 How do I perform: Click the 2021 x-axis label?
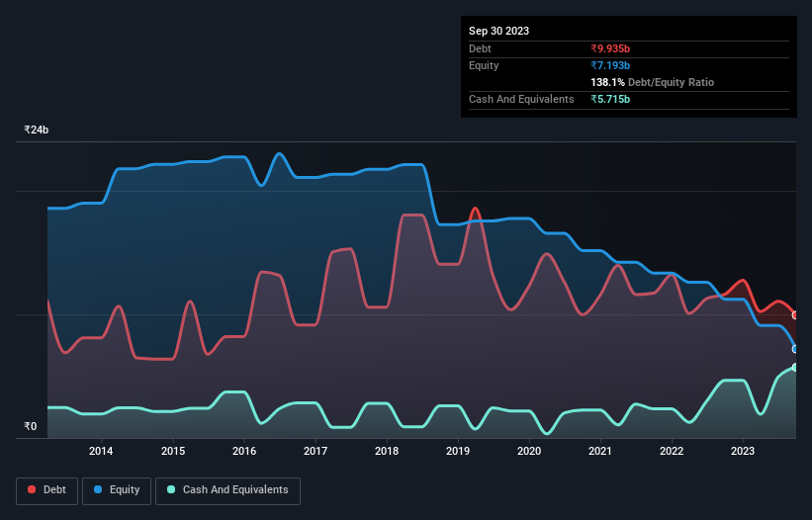(600, 451)
